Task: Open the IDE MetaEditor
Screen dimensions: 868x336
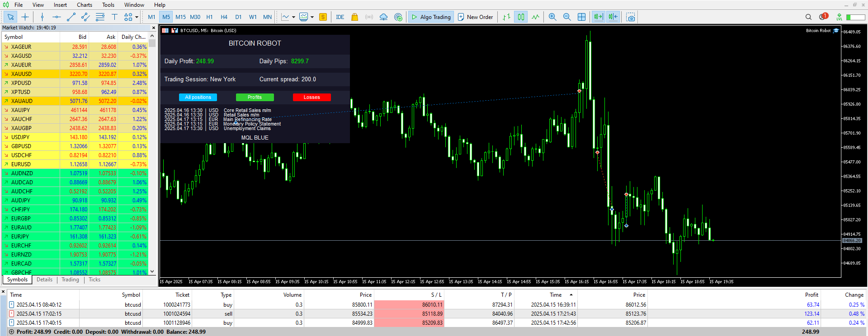Action: [340, 17]
